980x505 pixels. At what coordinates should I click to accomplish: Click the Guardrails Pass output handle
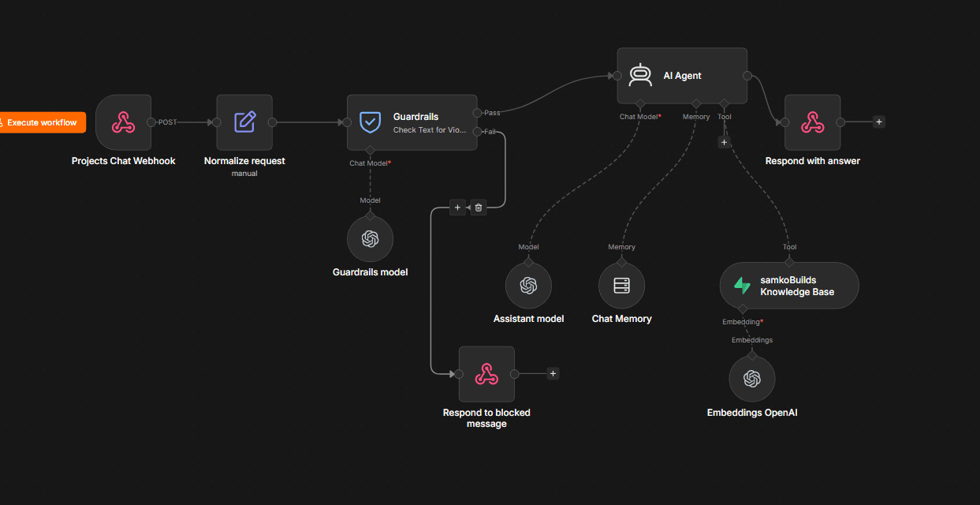[x=477, y=113]
